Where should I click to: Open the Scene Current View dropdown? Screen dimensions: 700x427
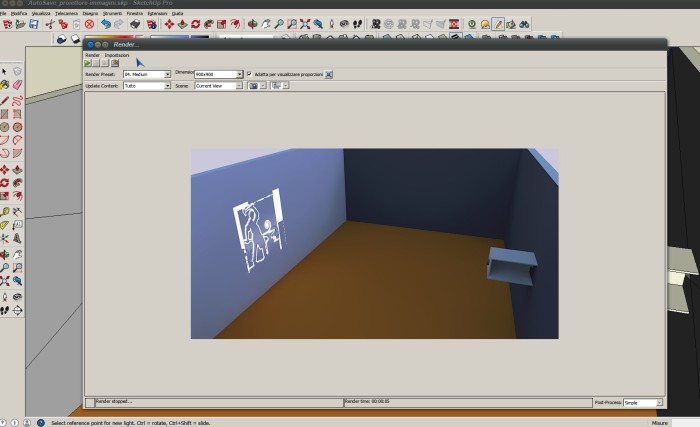pos(218,86)
